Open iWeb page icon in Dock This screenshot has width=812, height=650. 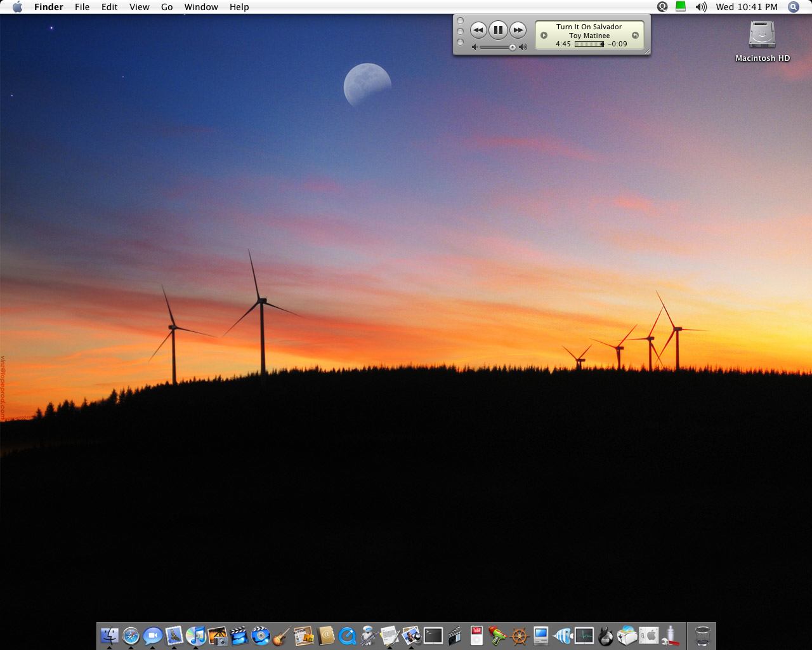[x=303, y=635]
